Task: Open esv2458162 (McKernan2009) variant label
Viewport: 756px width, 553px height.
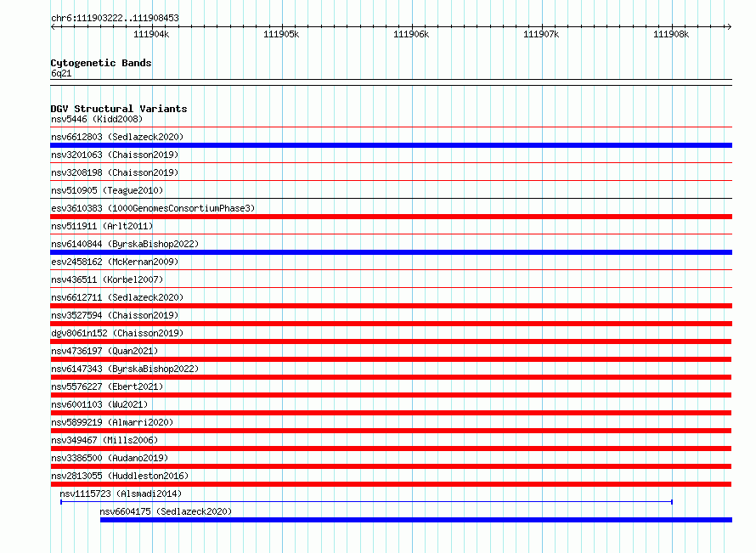Action: tap(115, 262)
